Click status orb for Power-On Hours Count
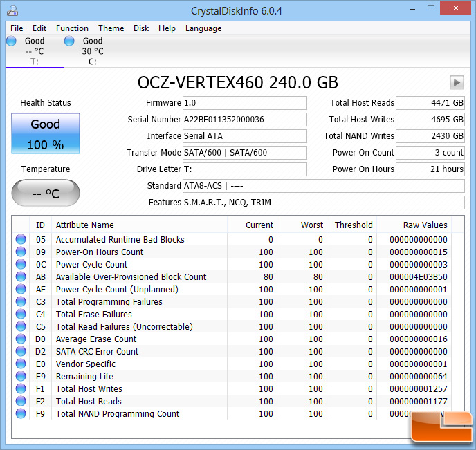 (x=21, y=252)
